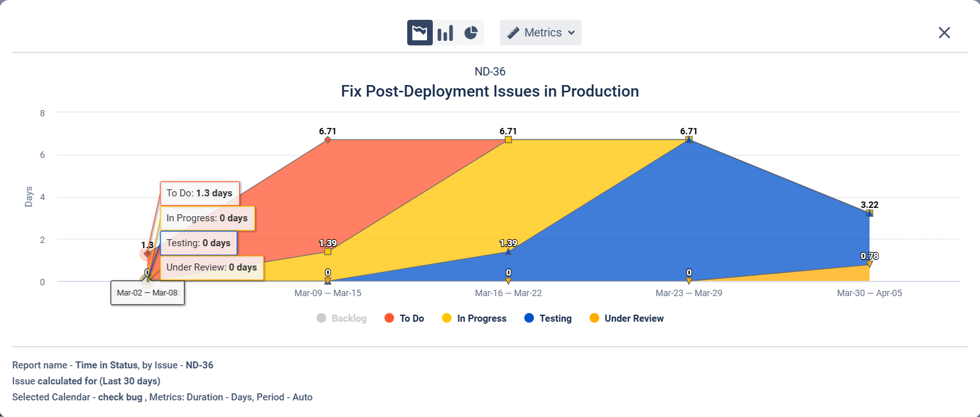Click the ruler icon in Metrics button
The height and width of the screenshot is (417, 980).
513,33
